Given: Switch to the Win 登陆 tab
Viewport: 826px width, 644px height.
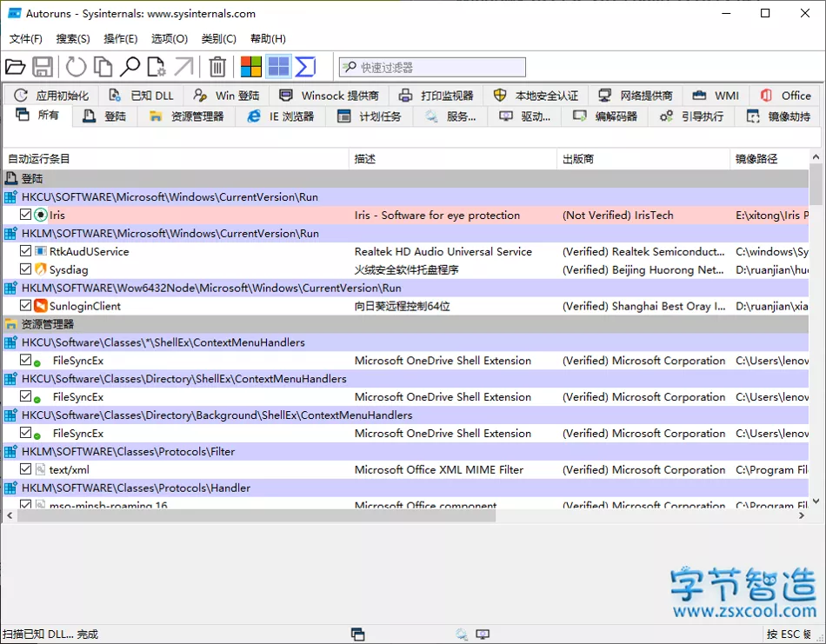Looking at the screenshot, I should [226, 96].
